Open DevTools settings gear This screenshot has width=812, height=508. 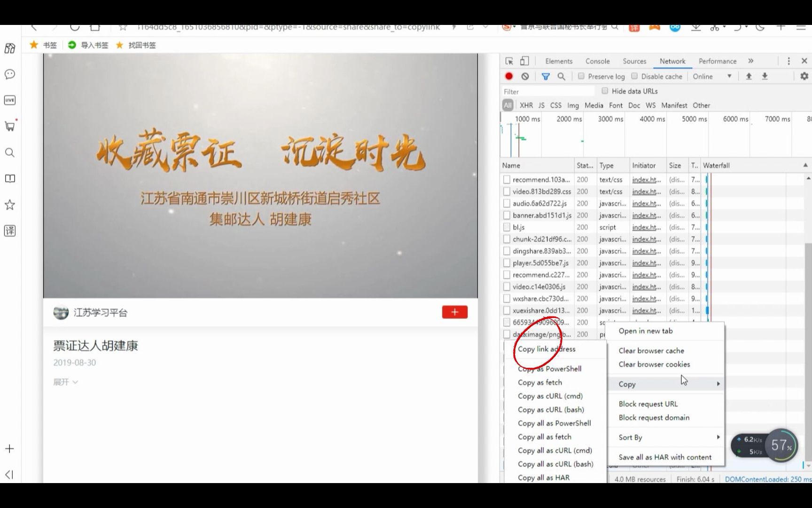pos(804,76)
